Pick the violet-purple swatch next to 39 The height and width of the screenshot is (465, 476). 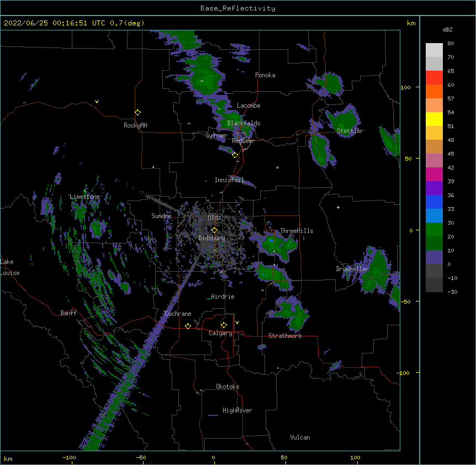[x=434, y=188]
